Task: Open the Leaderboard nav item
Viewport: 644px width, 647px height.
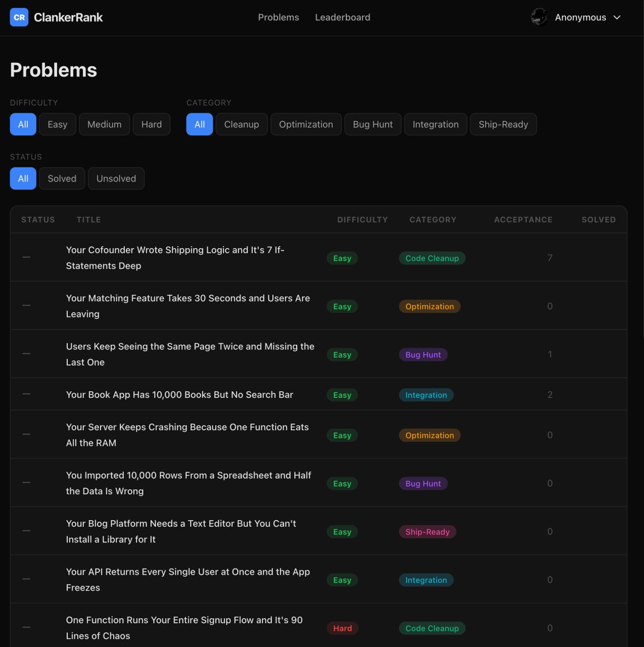Action: (x=343, y=17)
